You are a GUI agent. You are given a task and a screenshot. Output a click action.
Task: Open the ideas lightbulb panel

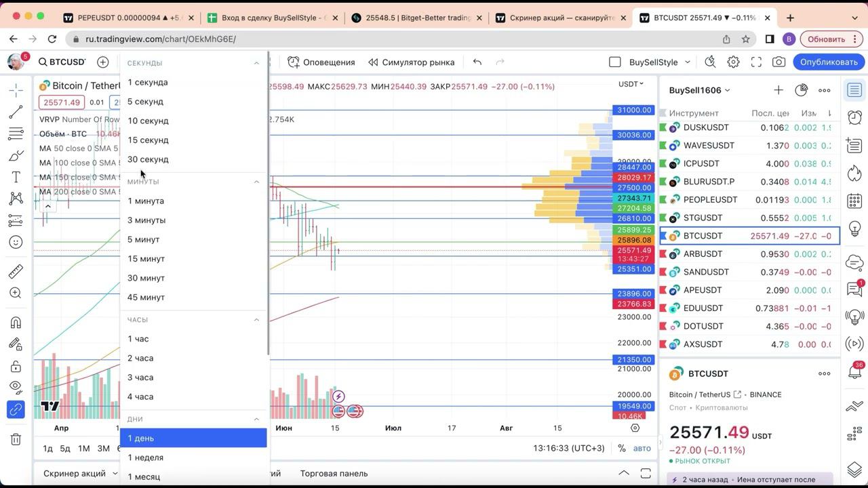[854, 228]
